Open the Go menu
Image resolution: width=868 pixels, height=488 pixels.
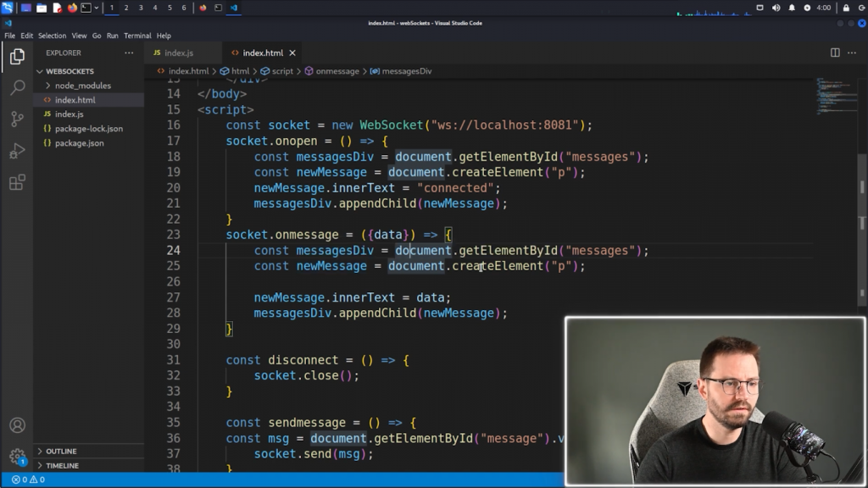tap(97, 36)
